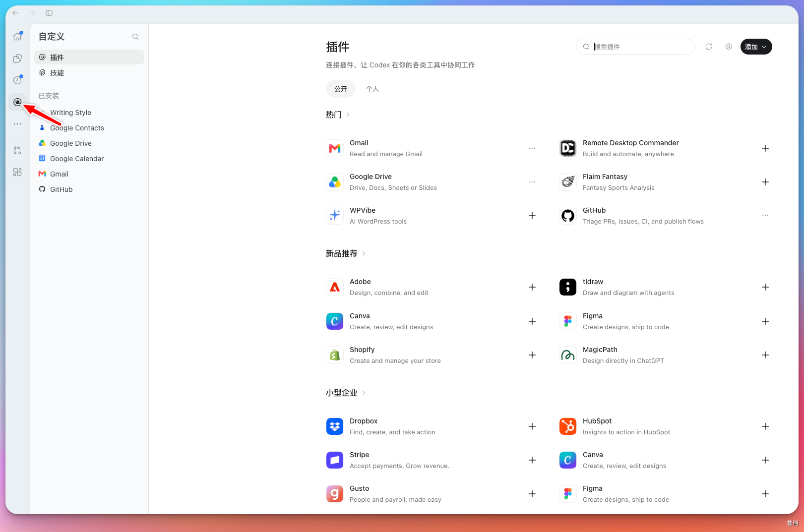Add the MagicPath plugin

[765, 355]
